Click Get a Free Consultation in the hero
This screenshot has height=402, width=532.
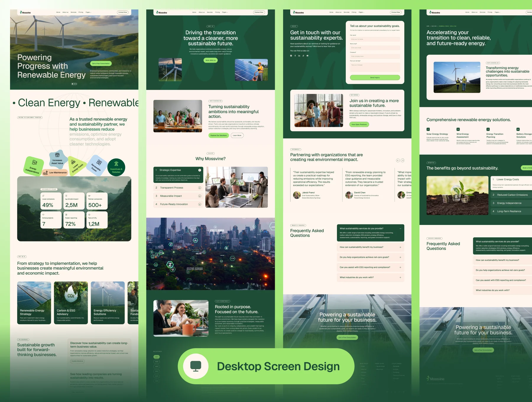[x=101, y=64]
